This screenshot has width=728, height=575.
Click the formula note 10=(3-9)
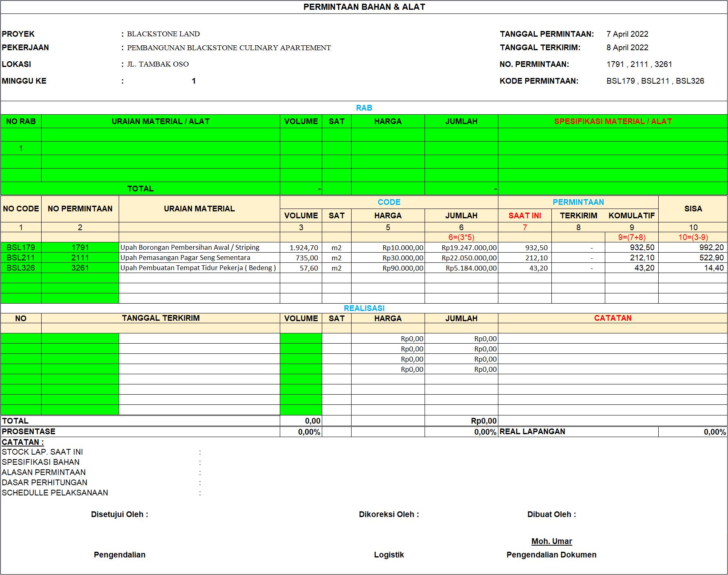[x=693, y=237]
